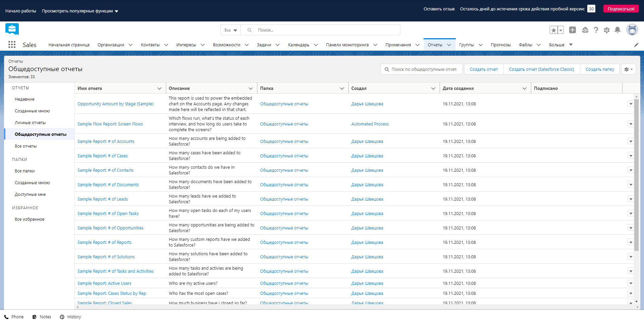This screenshot has height=323, width=644.
Task: Expand the Возможности tab chevron
Action: click(x=247, y=45)
